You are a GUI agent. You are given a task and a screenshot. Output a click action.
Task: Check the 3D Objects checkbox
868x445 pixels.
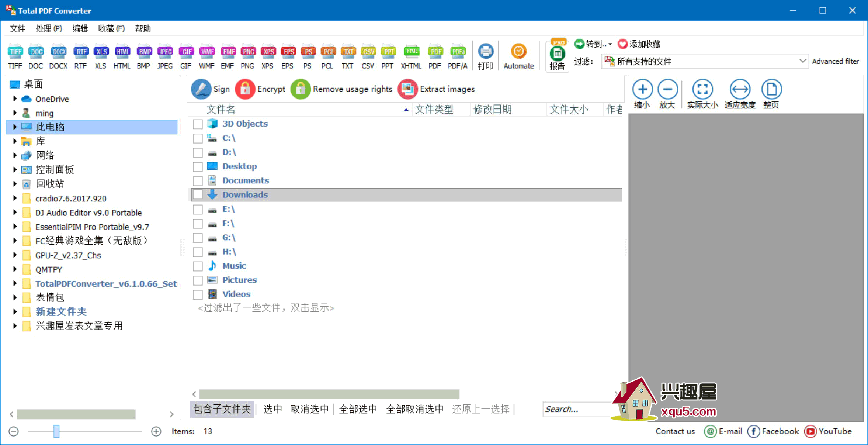pos(198,124)
